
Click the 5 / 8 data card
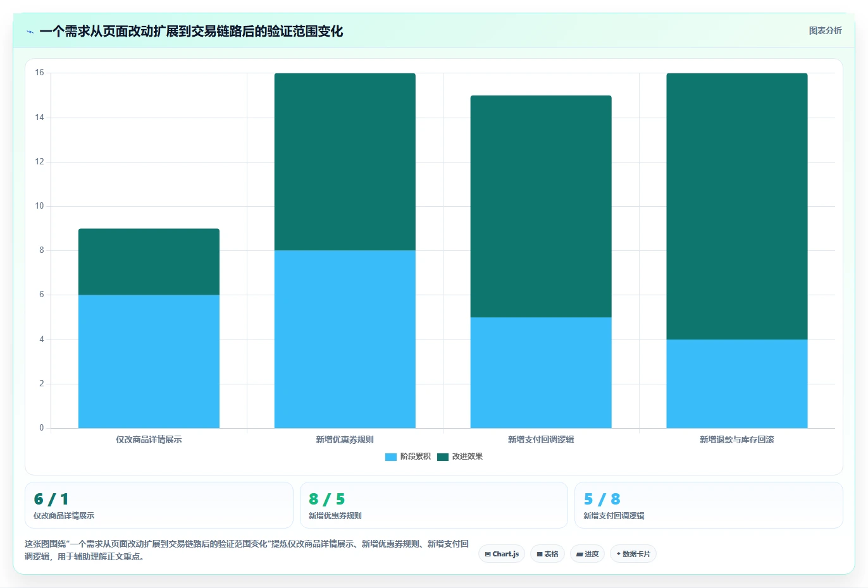pyautogui.click(x=709, y=505)
